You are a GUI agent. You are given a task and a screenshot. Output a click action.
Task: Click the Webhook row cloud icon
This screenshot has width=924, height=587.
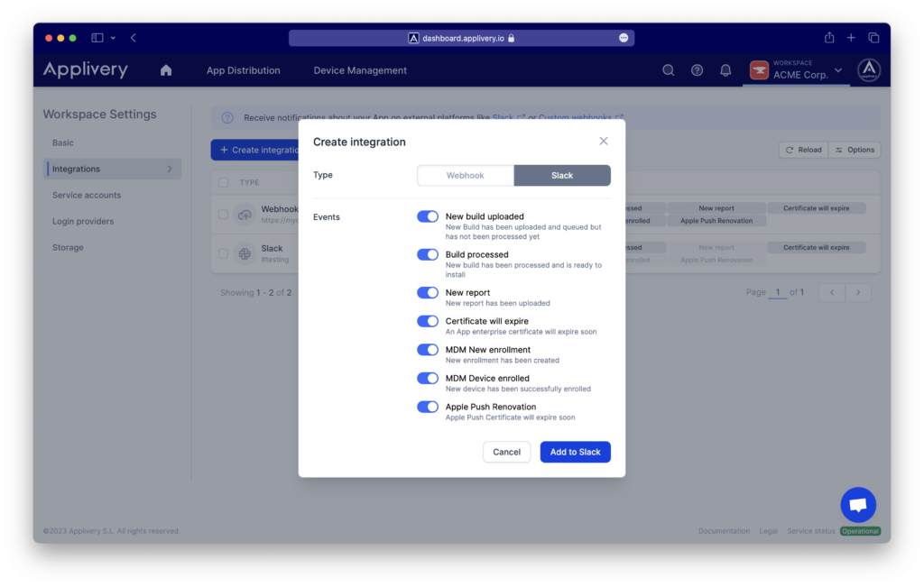[245, 215]
